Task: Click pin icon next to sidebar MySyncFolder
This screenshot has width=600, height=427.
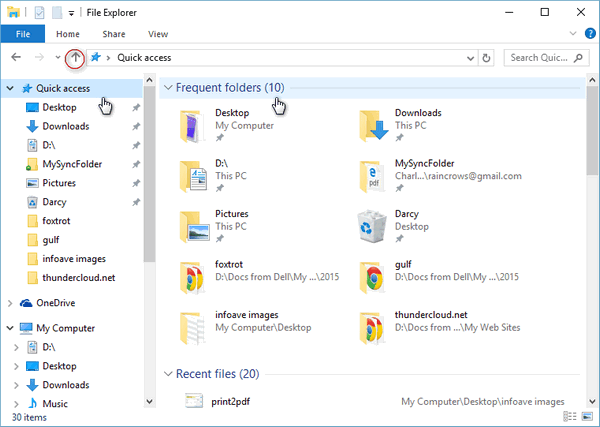Action: [136, 164]
